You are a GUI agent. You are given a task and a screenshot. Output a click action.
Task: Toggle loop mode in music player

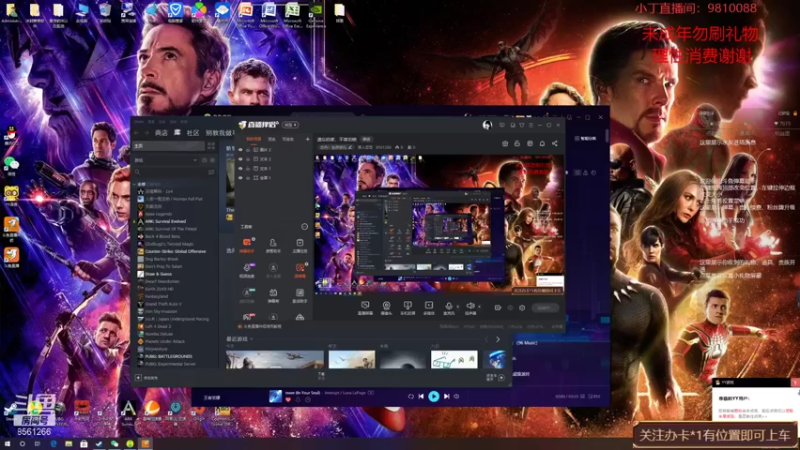[x=411, y=396]
